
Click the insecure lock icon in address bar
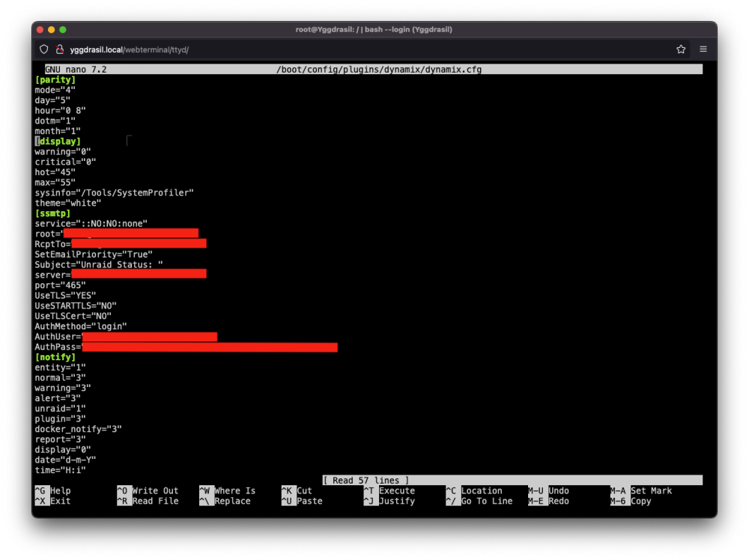[60, 49]
